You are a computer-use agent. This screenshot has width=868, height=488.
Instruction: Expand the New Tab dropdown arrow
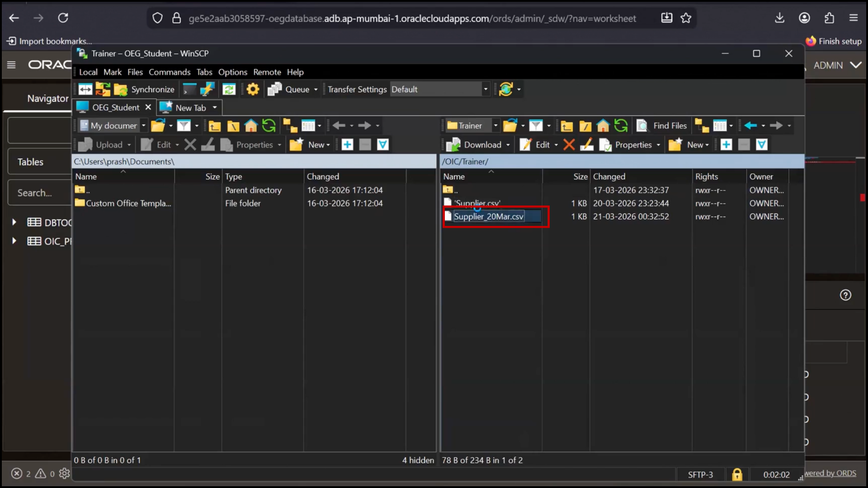pos(215,108)
